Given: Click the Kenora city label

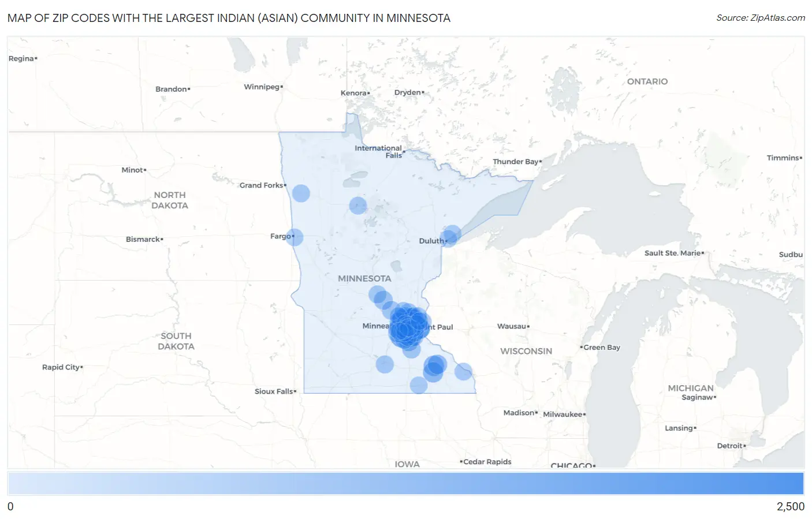Looking at the screenshot, I should (353, 93).
